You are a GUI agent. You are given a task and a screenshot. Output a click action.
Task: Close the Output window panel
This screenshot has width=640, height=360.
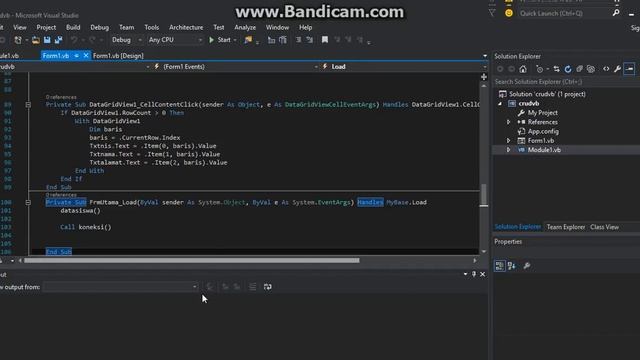pos(482,274)
